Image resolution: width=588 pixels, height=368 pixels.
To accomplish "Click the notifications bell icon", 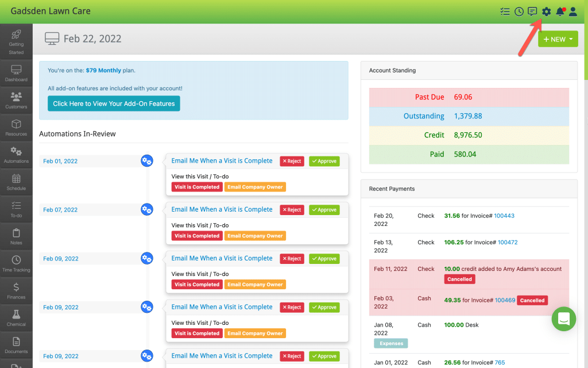I will [560, 11].
